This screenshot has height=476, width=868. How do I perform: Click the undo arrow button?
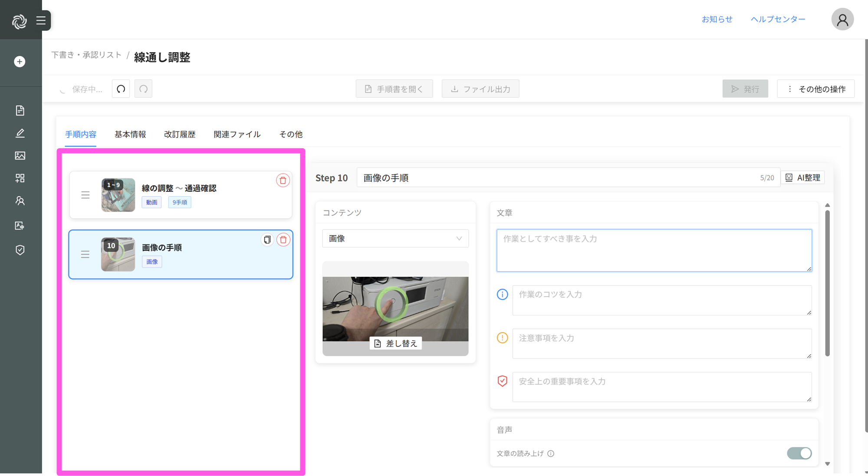pyautogui.click(x=121, y=89)
